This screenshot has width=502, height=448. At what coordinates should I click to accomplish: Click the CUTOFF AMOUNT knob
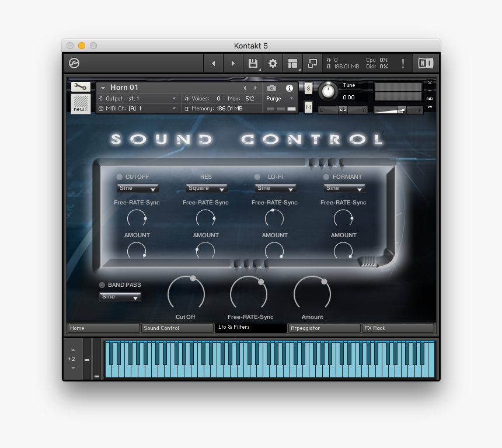pyautogui.click(x=137, y=251)
